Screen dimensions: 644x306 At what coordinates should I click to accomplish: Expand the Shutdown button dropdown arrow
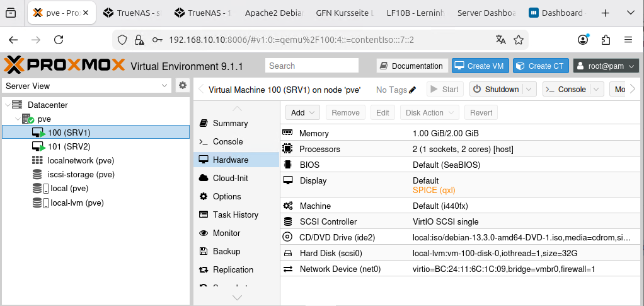pos(529,90)
